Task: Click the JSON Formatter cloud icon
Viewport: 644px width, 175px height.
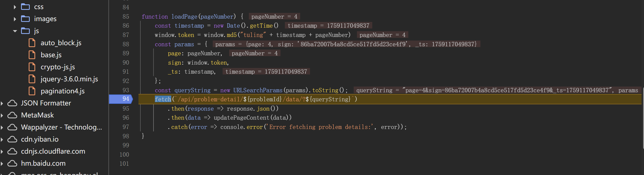Action: tap(12, 103)
